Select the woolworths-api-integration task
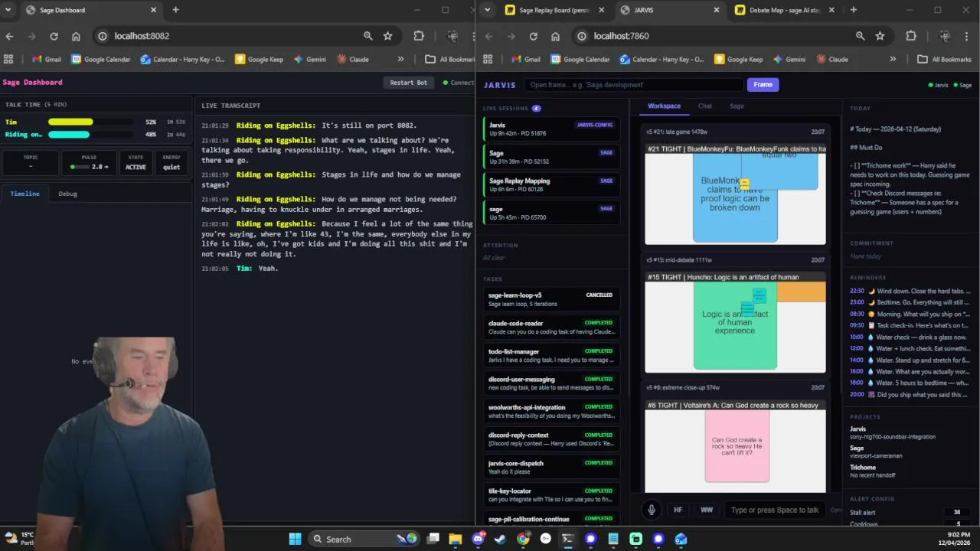The width and height of the screenshot is (980, 551). (550, 411)
